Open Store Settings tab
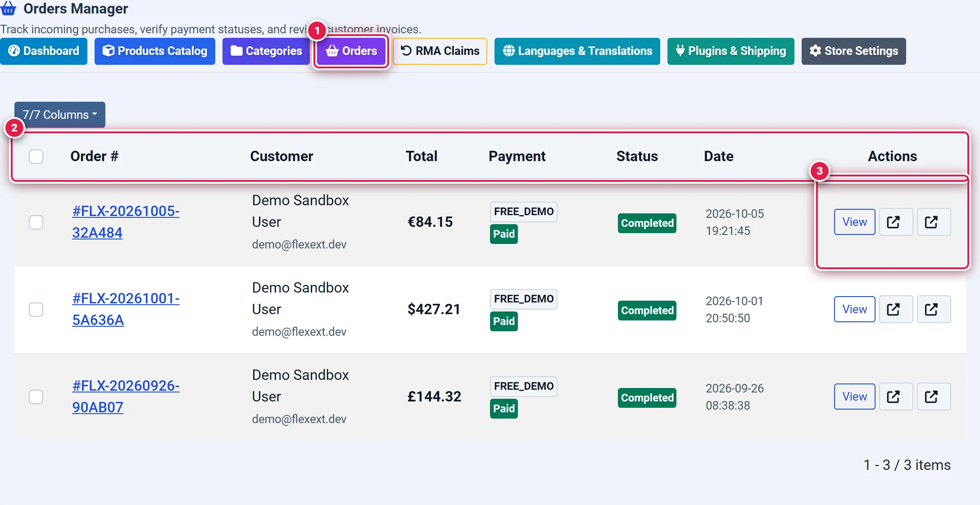Image resolution: width=980 pixels, height=505 pixels. (854, 51)
